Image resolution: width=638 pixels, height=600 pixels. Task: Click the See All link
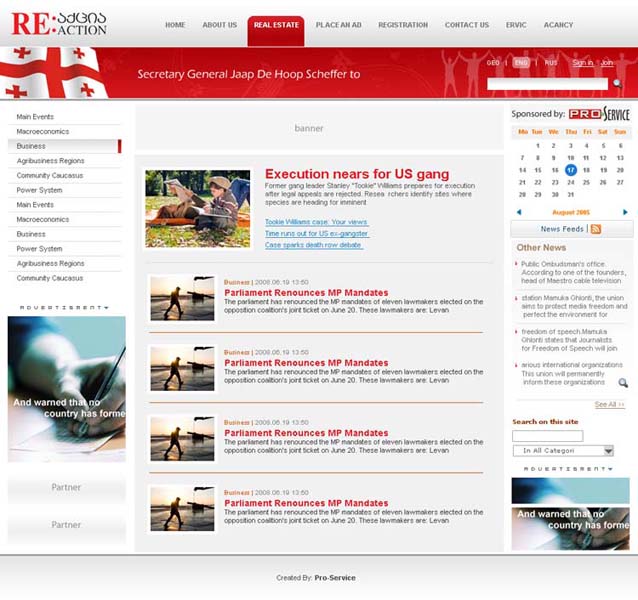coord(609,404)
